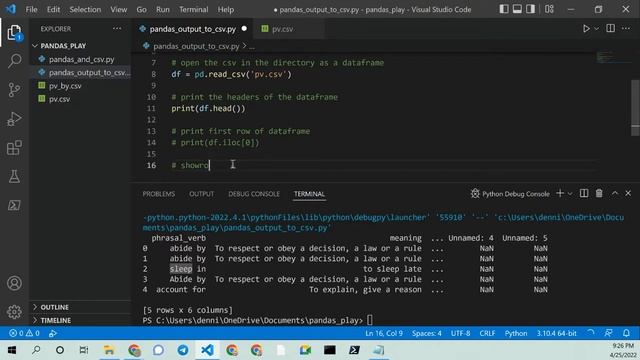Open Windows Start menu

(11, 350)
